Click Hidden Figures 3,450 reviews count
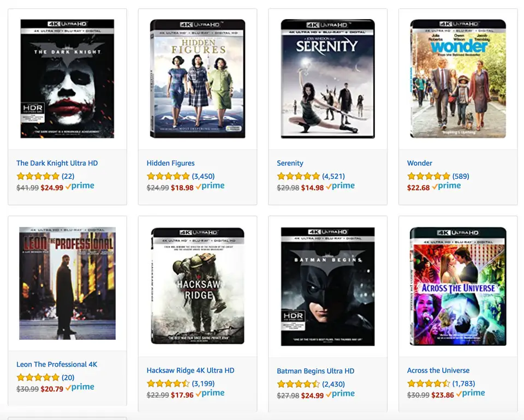The image size is (524, 420). click(203, 176)
